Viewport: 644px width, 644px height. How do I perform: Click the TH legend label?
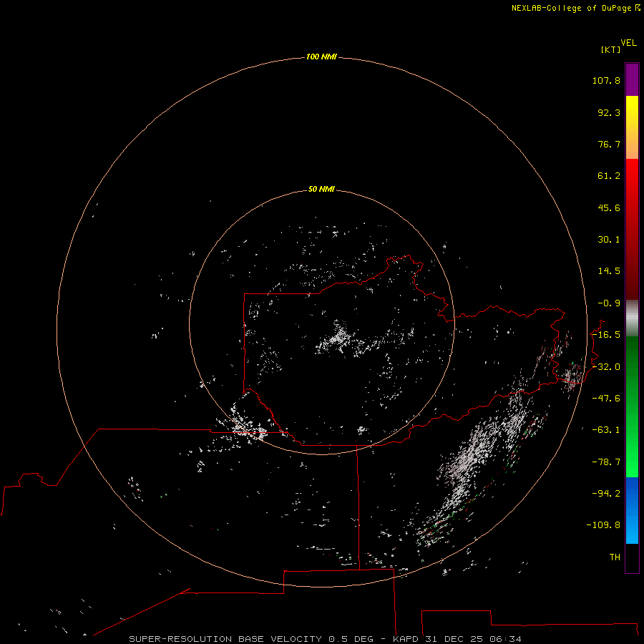tap(615, 557)
